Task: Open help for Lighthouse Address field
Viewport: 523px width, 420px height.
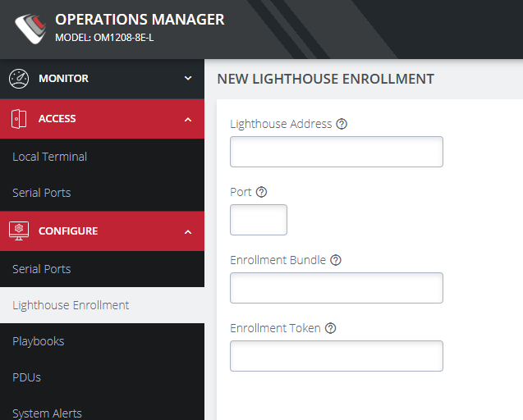Action: coord(342,124)
